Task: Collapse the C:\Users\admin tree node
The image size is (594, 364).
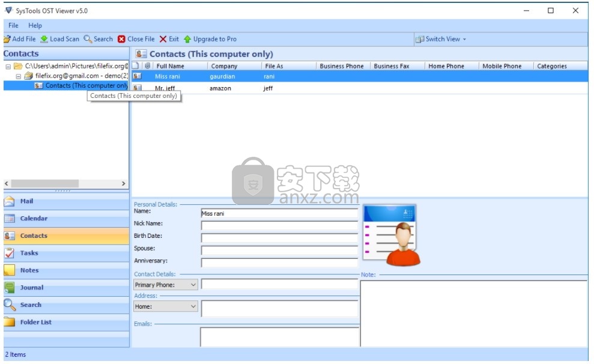Action: (8, 67)
